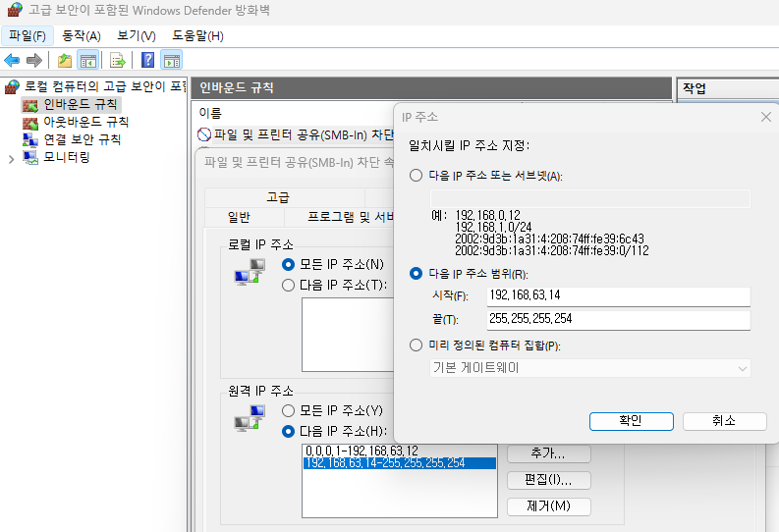
Task: Click the 제거(M) button
Action: 548,506
